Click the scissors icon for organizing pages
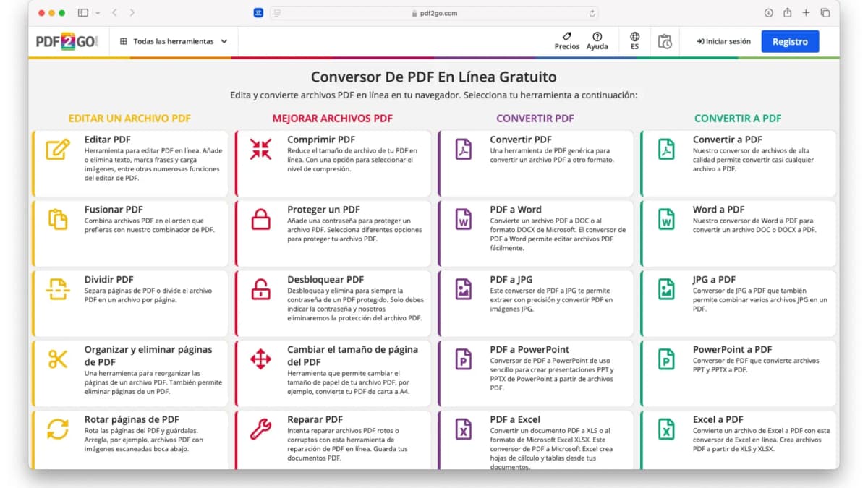Image resolution: width=868 pixels, height=488 pixels. 57,359
